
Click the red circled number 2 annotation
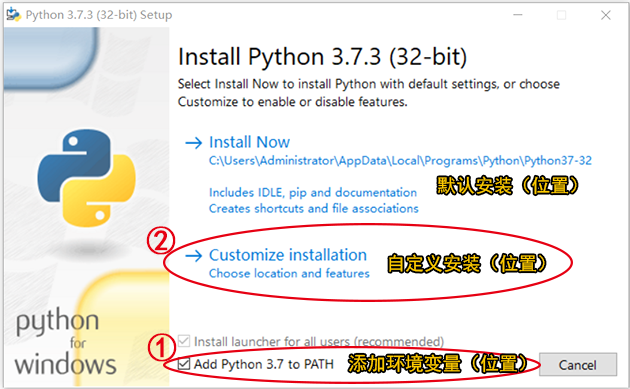coord(161,240)
